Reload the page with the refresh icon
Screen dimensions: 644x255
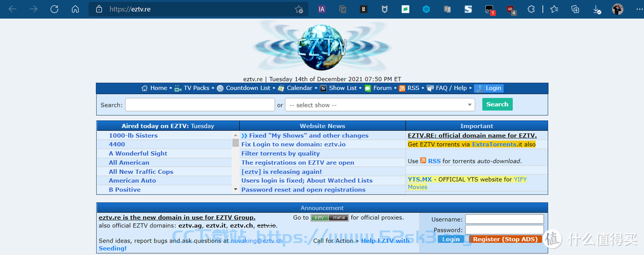tap(54, 9)
